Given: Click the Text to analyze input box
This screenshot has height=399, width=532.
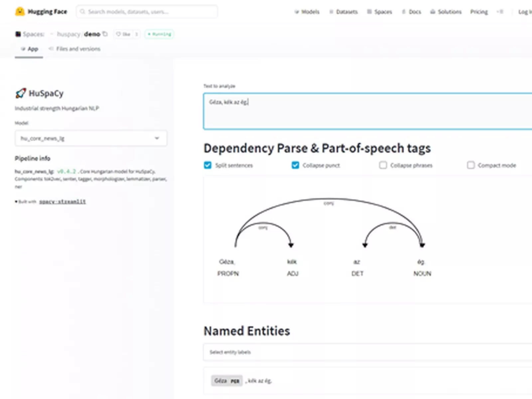Looking at the screenshot, I should pyautogui.click(x=366, y=111).
